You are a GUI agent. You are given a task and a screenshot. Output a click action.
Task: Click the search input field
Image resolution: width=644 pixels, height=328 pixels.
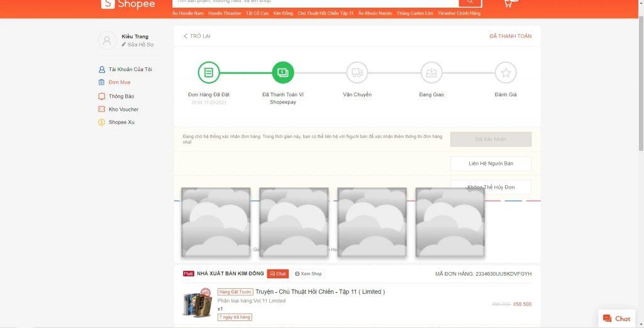click(316, 3)
